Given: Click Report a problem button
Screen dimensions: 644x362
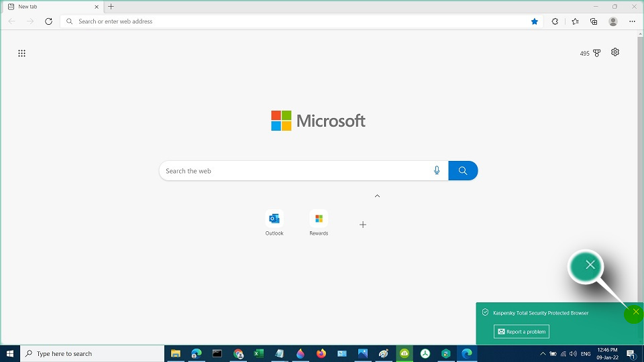Looking at the screenshot, I should click(522, 332).
